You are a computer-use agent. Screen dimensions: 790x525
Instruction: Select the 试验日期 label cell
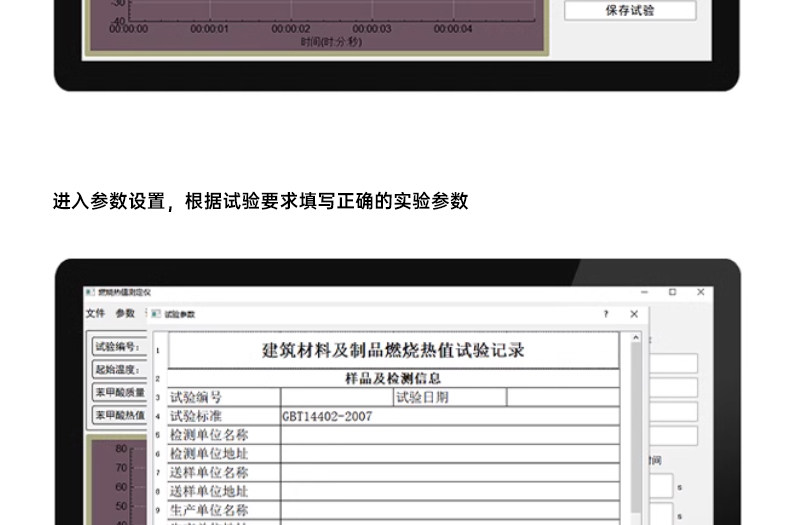click(x=450, y=397)
